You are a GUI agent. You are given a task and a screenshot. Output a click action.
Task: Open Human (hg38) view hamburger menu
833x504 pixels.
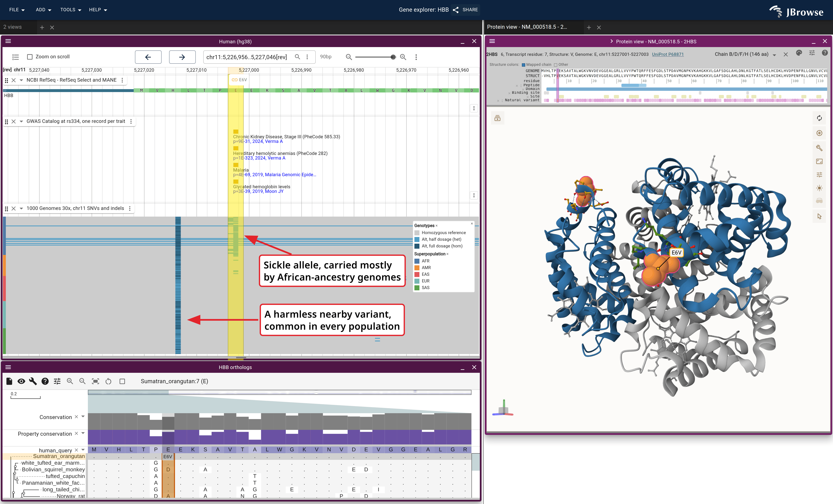(x=9, y=41)
